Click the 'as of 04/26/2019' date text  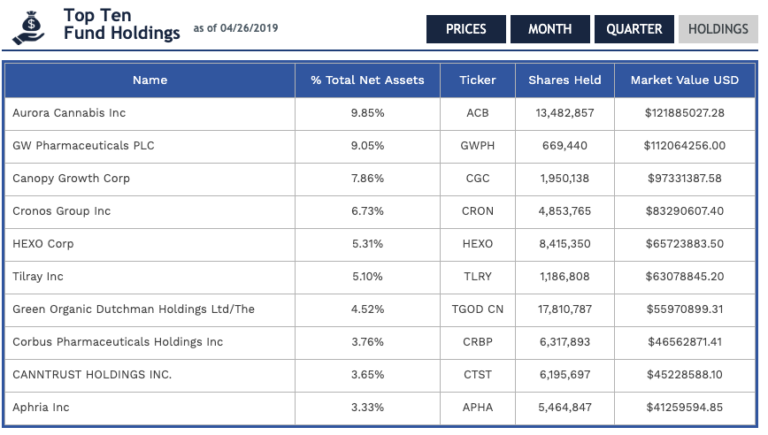236,28
